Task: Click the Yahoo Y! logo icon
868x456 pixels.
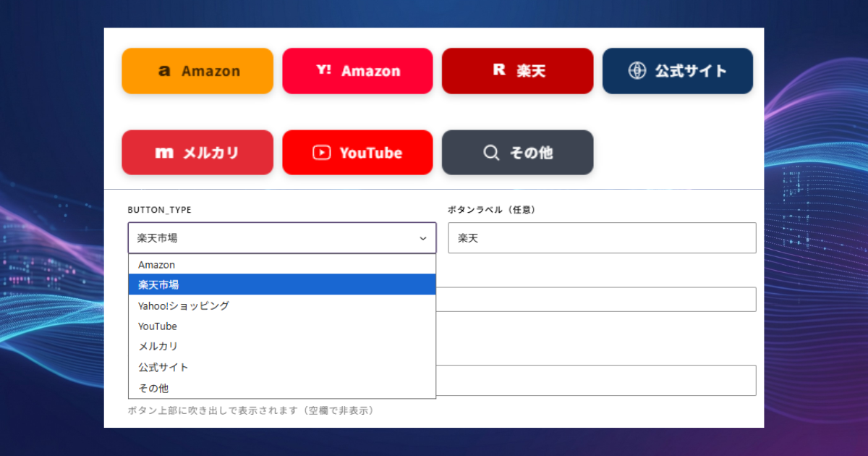Action: coord(323,70)
